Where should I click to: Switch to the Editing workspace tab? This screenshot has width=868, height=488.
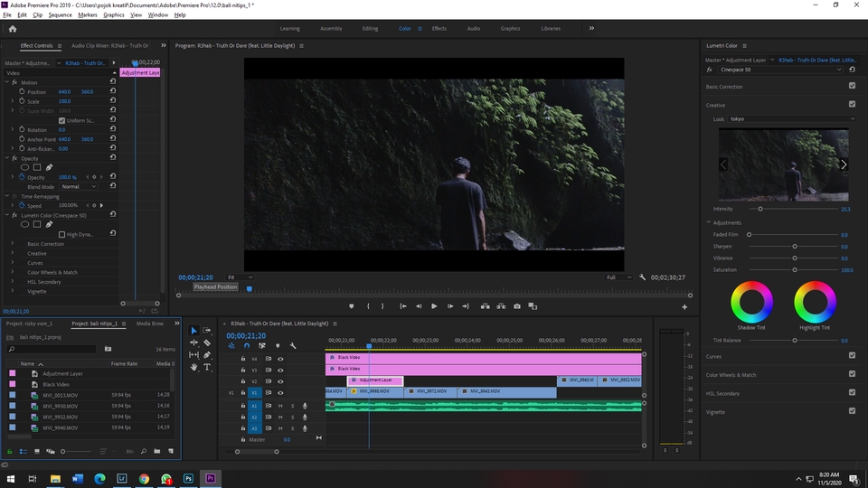[x=370, y=28]
